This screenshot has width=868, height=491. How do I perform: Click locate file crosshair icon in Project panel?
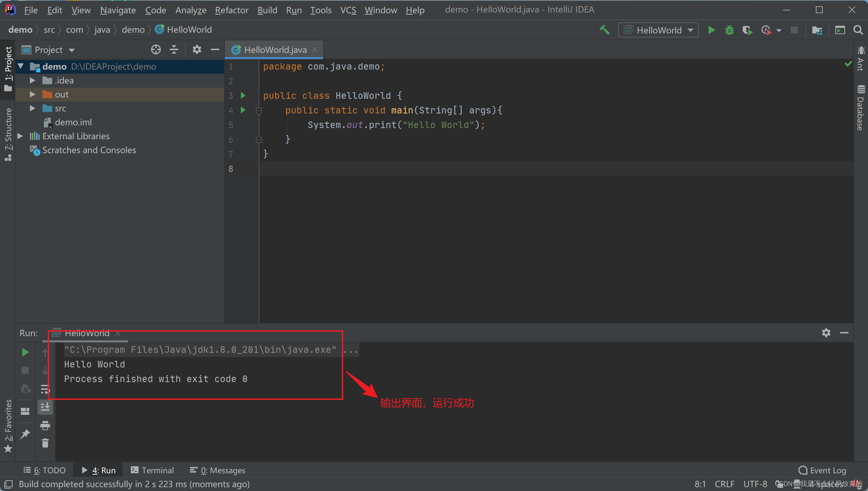click(156, 50)
